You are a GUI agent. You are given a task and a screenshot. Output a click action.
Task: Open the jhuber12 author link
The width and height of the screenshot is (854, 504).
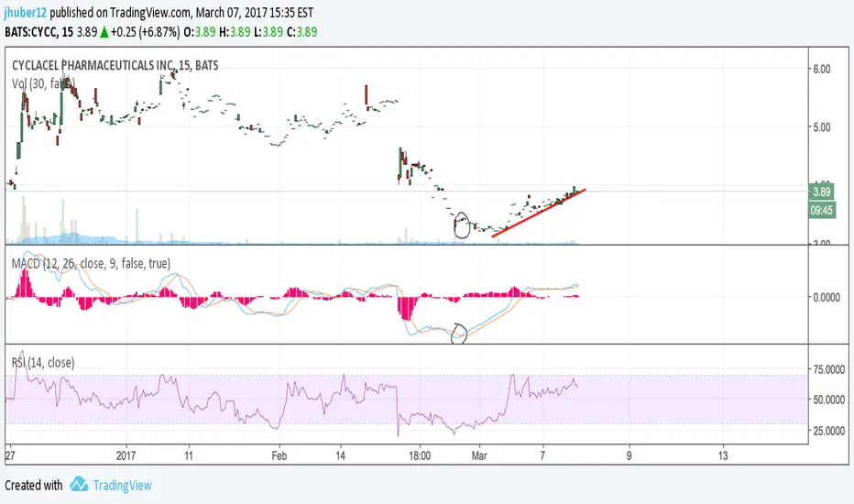[x=26, y=12]
